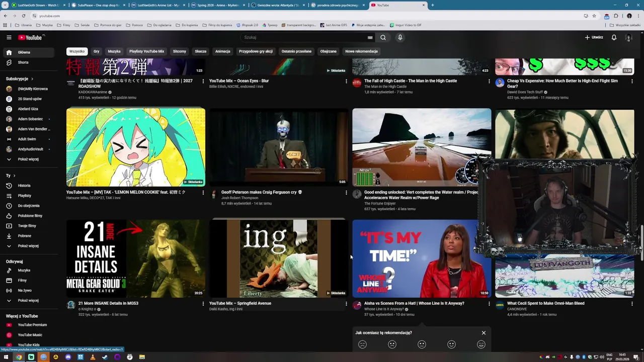Select Nowe rekomendacje chip
Image resolution: width=644 pixels, height=362 pixels.
click(x=361, y=51)
